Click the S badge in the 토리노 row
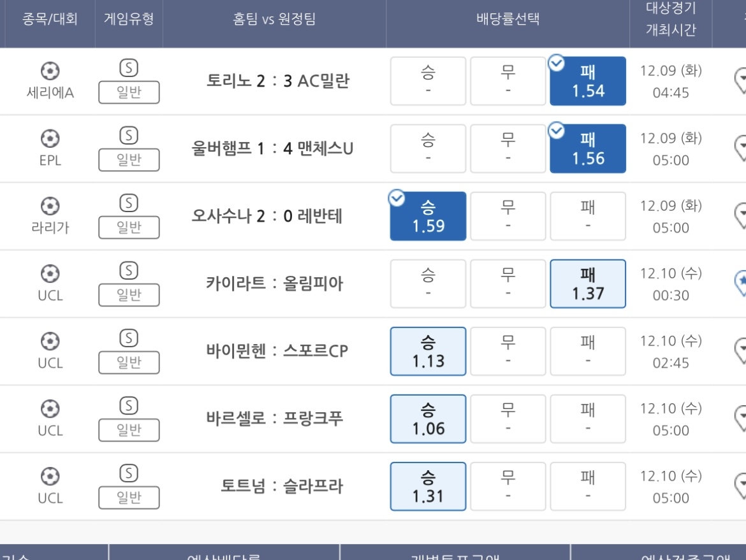Image resolution: width=746 pixels, height=560 pixels. coord(129,68)
